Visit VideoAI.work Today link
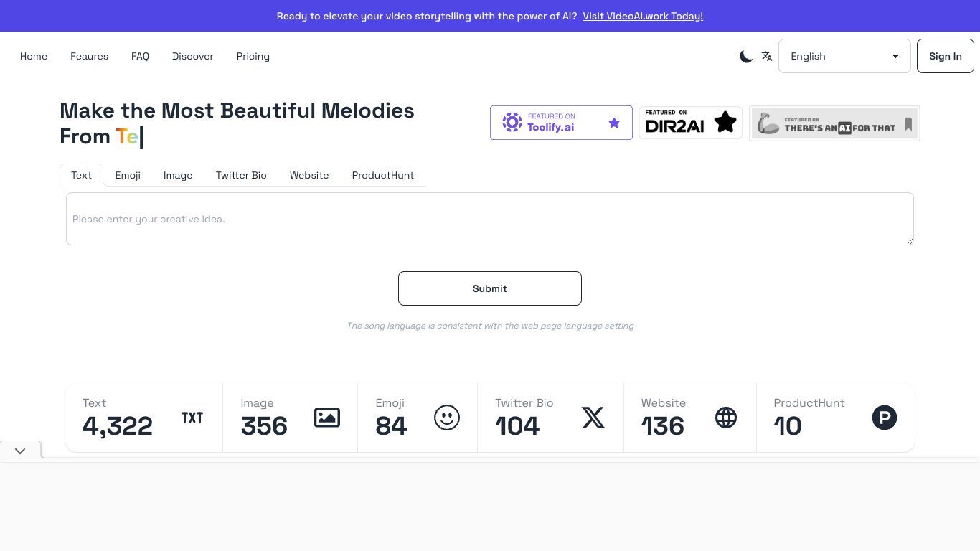 point(643,16)
